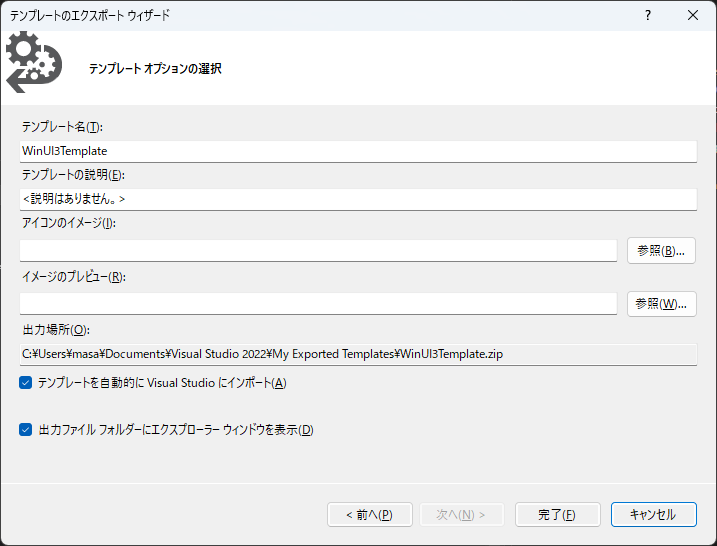Go back with the 前へ(P) button
717x546 pixels.
tap(369, 515)
